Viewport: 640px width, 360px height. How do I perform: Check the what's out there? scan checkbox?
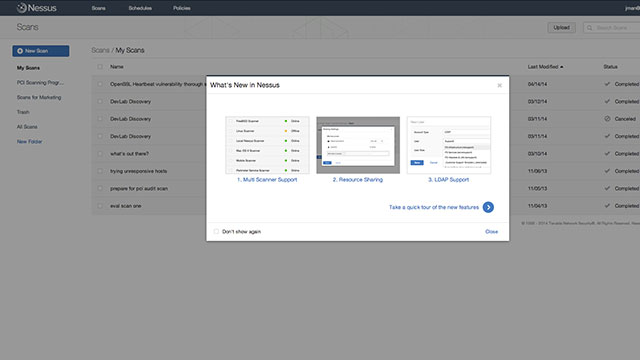coord(100,153)
